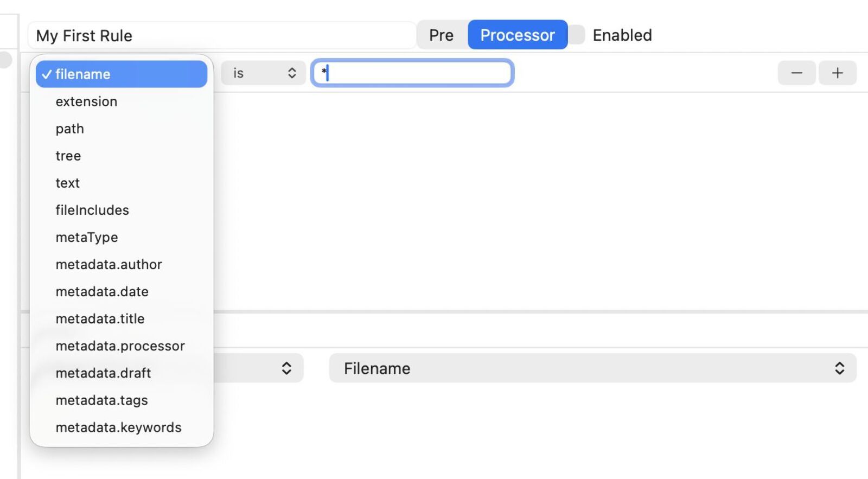Switch to the Processor tab

[x=517, y=35]
